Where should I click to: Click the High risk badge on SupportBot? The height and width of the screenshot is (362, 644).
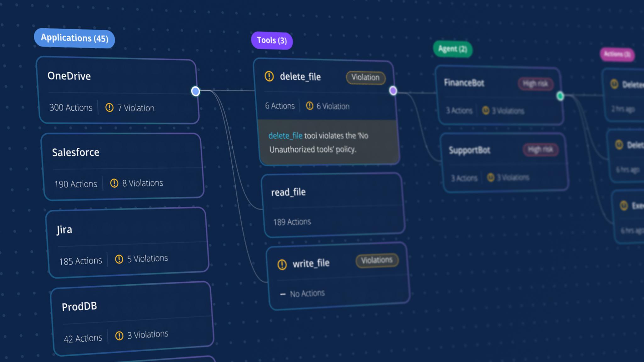tap(541, 150)
